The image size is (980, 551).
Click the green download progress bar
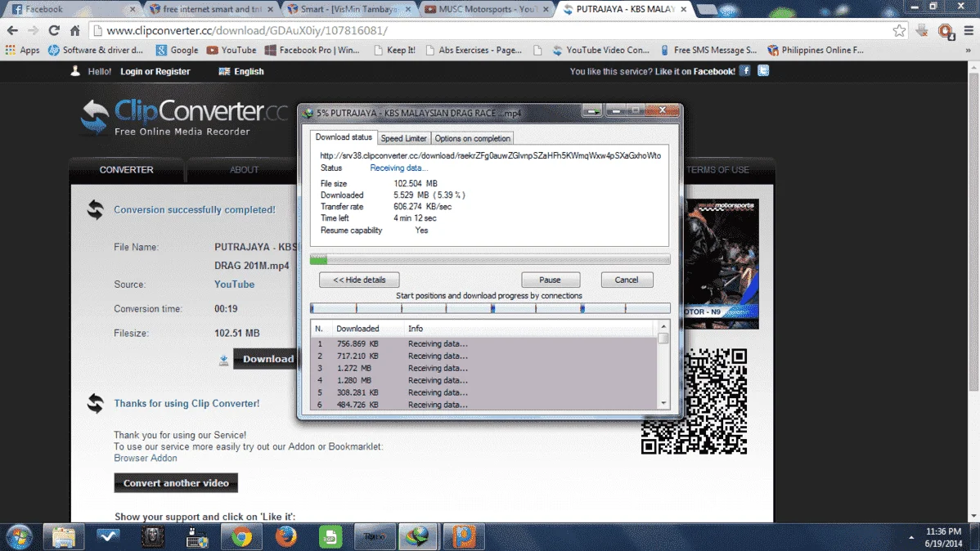coord(490,259)
